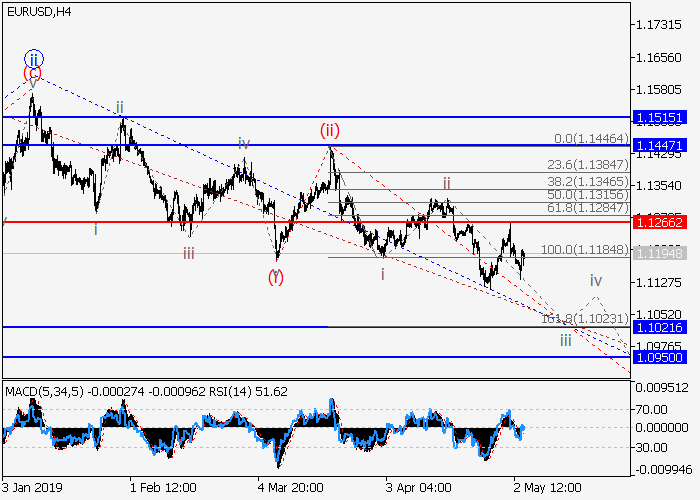Select the 1.10216 blue price tag

tap(659, 327)
